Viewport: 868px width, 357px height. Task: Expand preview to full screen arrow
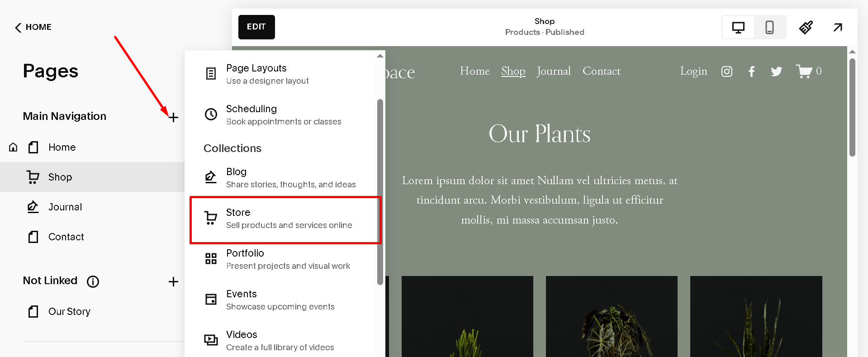coord(838,28)
